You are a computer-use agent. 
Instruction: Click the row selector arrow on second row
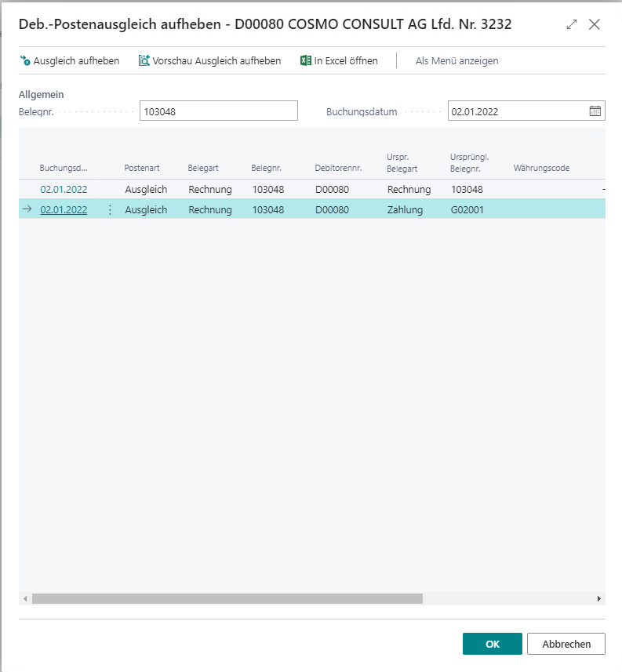tap(27, 209)
